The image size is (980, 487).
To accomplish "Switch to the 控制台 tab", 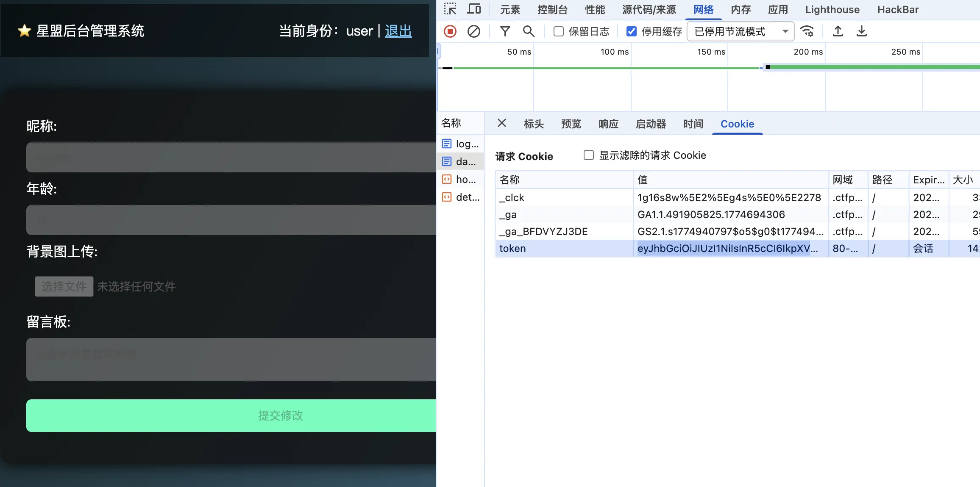I will [x=552, y=10].
